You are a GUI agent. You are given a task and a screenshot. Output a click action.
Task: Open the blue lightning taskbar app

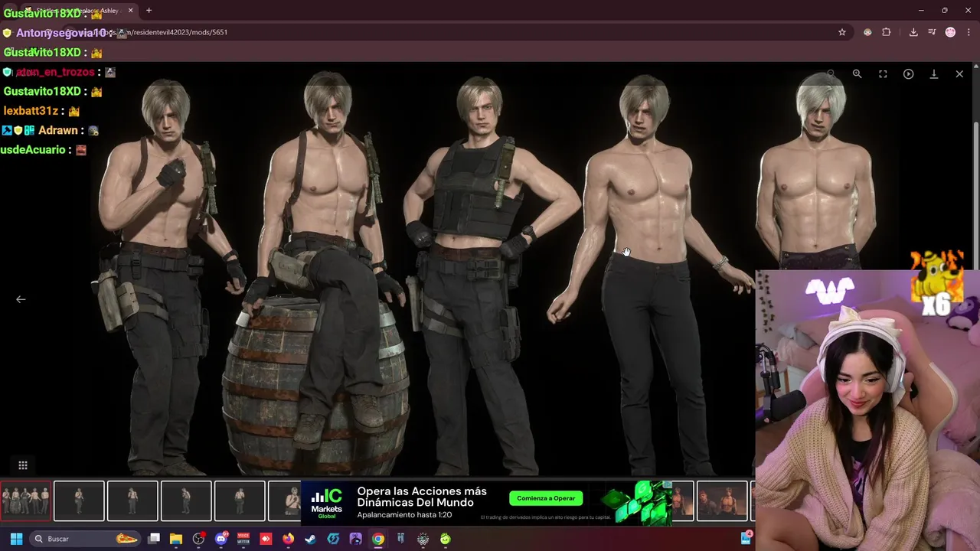(333, 539)
